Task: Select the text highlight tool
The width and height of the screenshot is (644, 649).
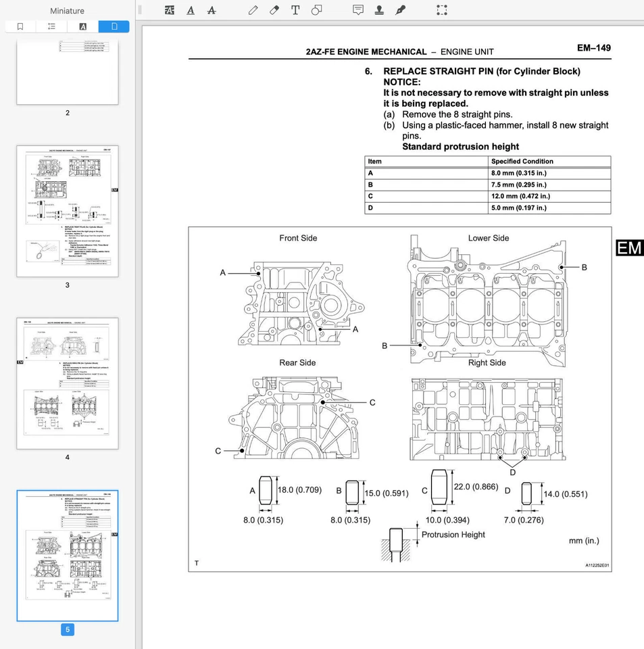Action: 169,10
